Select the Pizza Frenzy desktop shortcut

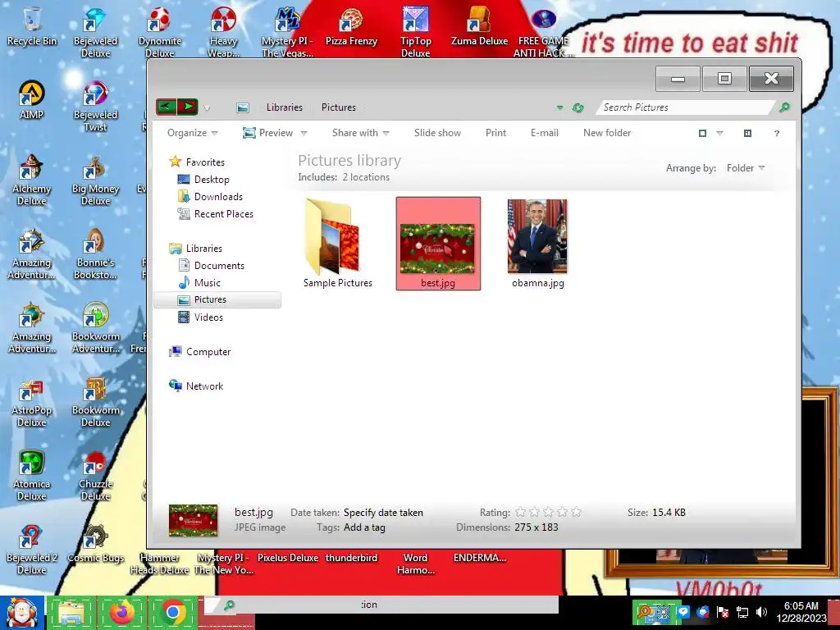pos(351,25)
